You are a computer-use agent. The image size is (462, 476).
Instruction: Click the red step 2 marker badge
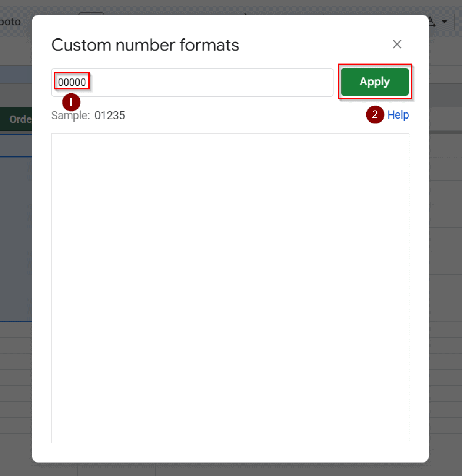pyautogui.click(x=375, y=115)
